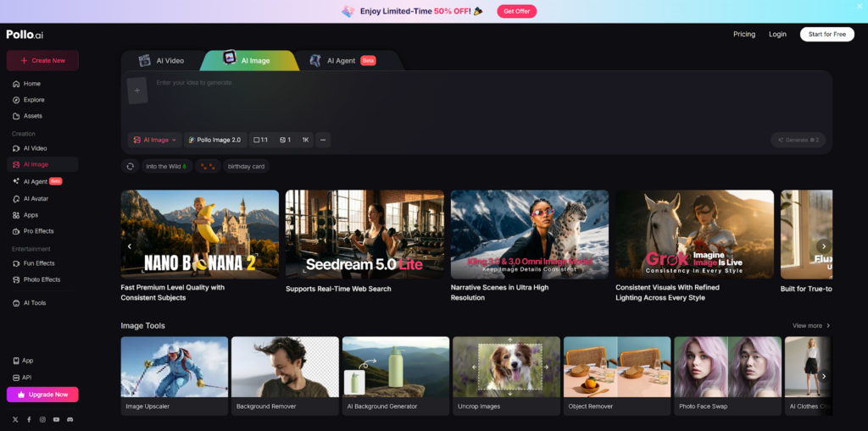Viewport: 868px width, 431px height.
Task: Refresh prompt suggestions with the cycle icon
Action: [130, 167]
